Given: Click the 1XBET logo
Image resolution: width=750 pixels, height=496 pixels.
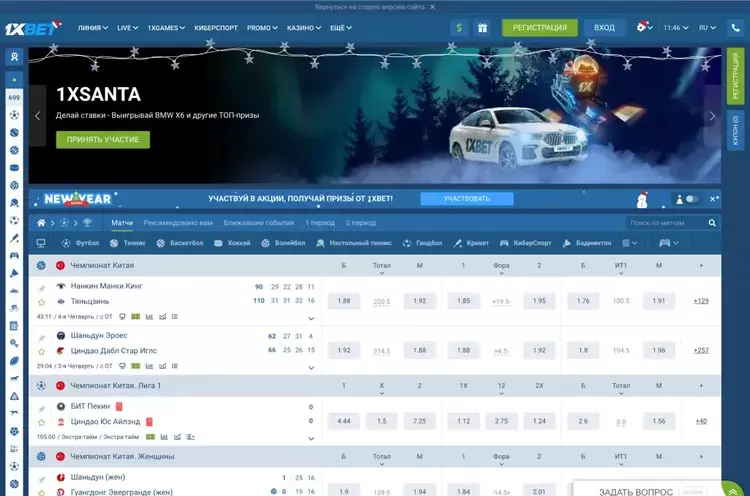Looking at the screenshot, I should 33,28.
